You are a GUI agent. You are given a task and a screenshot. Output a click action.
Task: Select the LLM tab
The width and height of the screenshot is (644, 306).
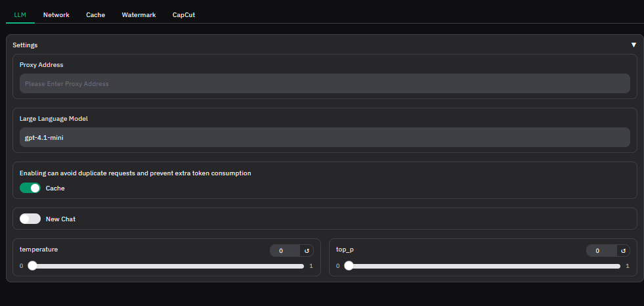click(20, 14)
